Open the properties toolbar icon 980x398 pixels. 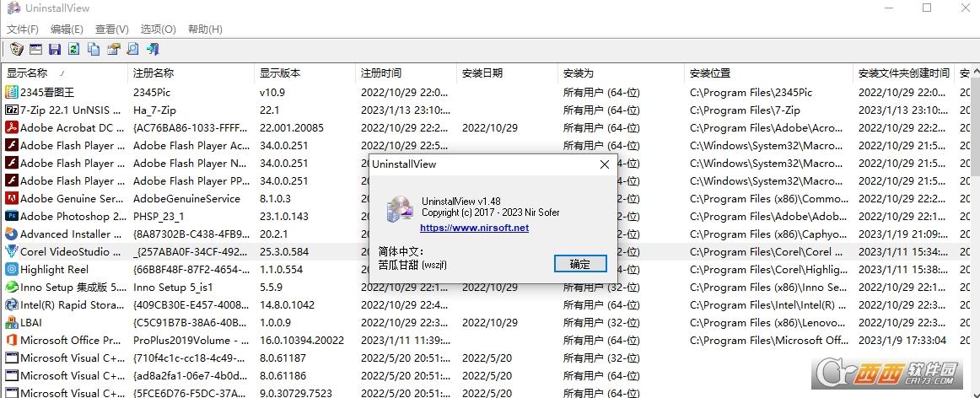coord(113,50)
